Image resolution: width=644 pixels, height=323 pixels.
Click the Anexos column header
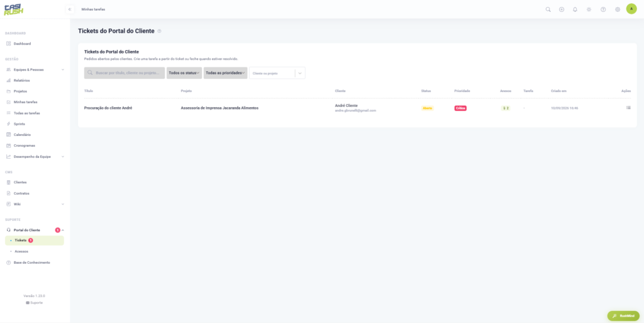pyautogui.click(x=506, y=91)
